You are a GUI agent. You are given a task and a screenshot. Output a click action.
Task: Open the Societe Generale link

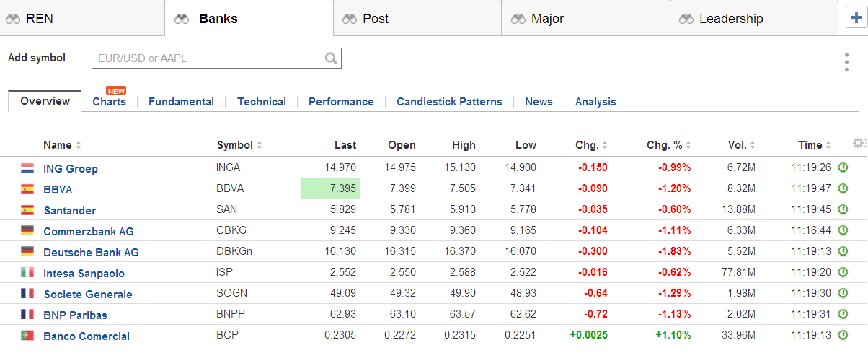[88, 294]
